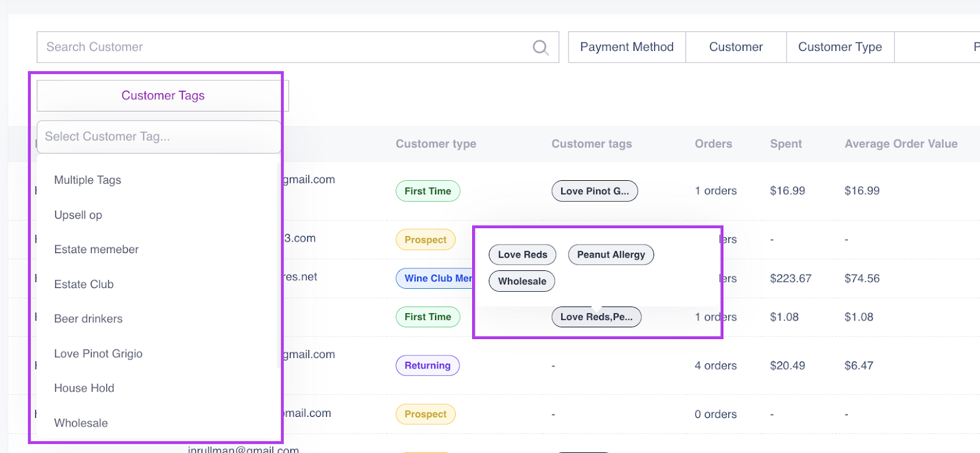Choose Wholesale in the tag dropdown list
980x453 pixels.
81,423
